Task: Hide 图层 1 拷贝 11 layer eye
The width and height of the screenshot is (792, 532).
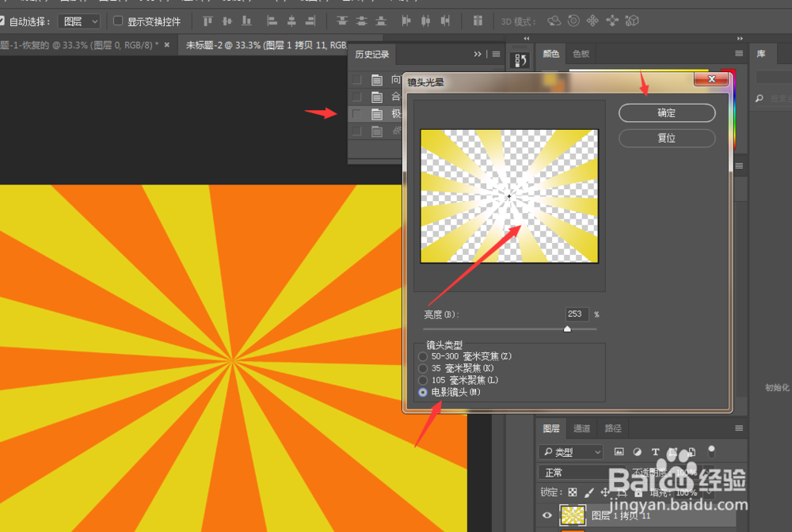Action: 546,515
